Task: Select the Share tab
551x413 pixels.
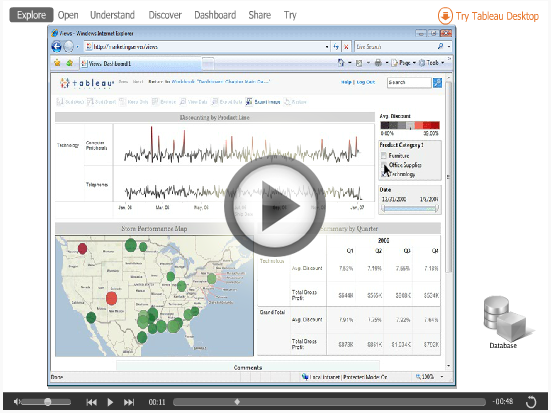Action: coord(260,15)
